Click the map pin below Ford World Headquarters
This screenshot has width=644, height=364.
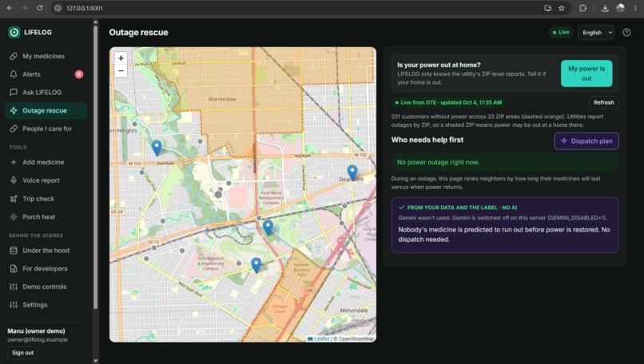(x=268, y=227)
